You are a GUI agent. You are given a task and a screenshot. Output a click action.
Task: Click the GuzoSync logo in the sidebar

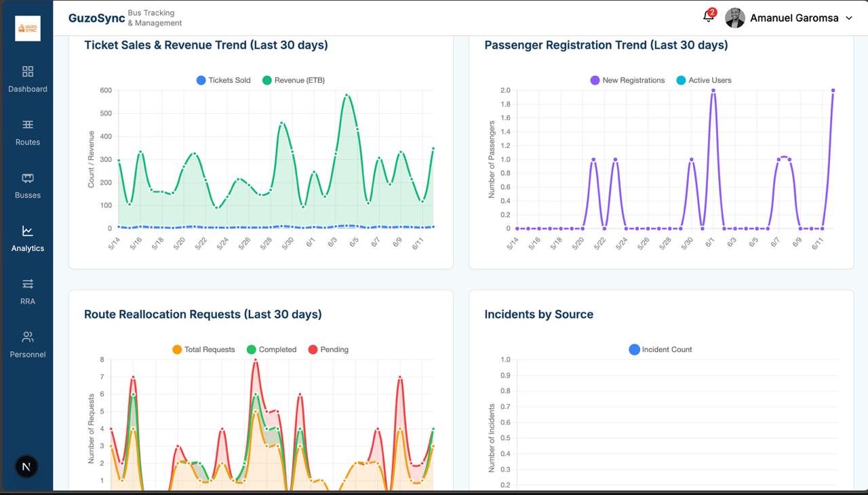[x=28, y=28]
